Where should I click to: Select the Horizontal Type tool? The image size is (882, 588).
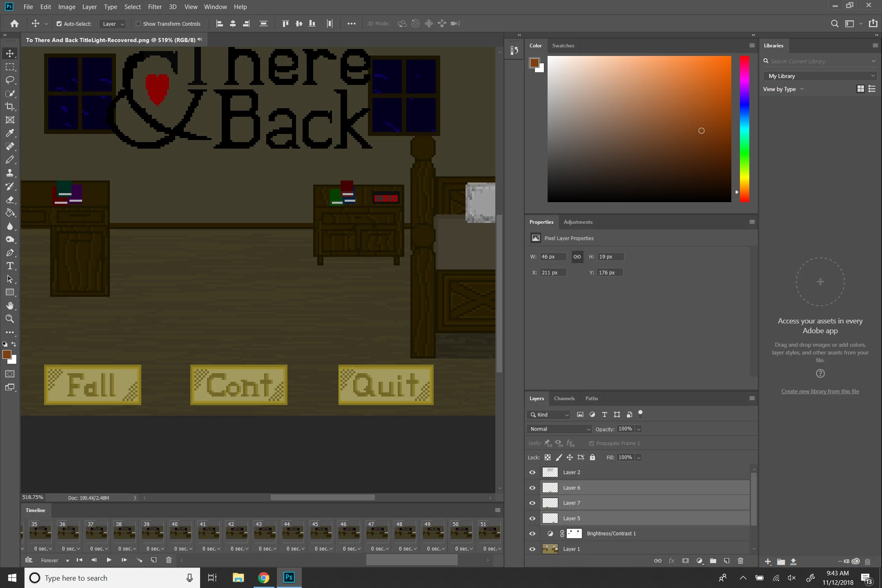click(x=10, y=266)
